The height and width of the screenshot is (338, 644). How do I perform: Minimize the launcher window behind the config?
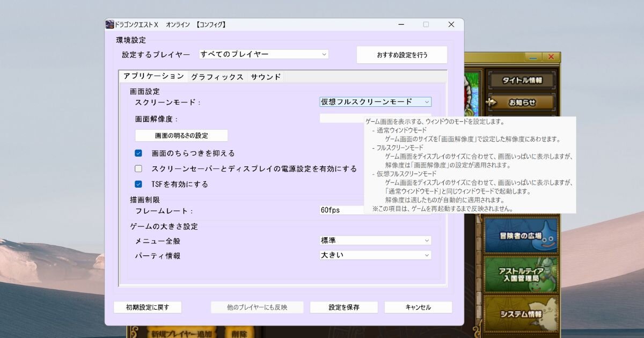point(532,57)
